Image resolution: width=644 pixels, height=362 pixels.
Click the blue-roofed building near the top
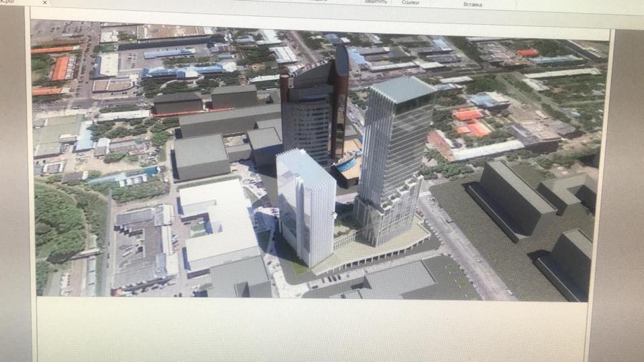coord(181,70)
